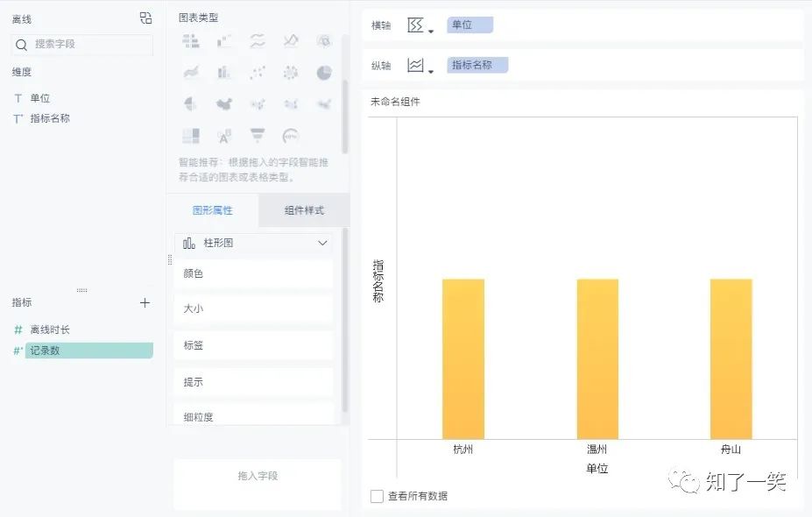Click the # icon beside 离线时长

click(18, 329)
